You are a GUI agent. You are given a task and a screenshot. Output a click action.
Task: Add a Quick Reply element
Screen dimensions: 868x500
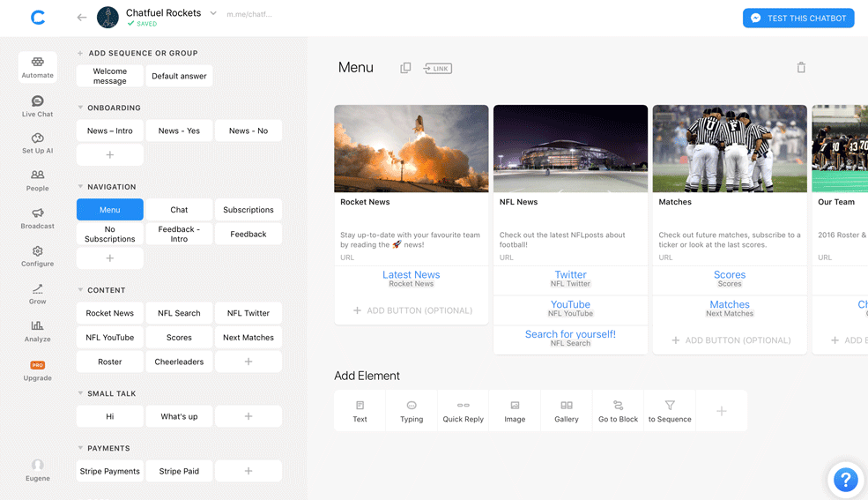click(463, 411)
